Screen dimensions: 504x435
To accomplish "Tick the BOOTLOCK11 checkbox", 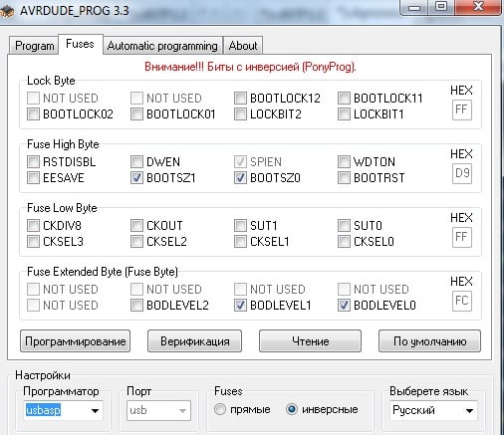I will tap(344, 99).
